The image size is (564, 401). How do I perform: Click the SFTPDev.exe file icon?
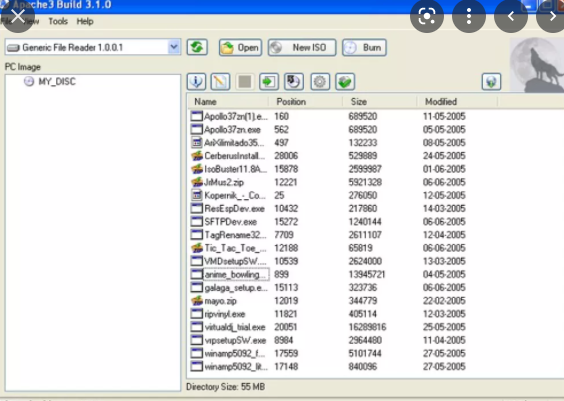(x=196, y=222)
